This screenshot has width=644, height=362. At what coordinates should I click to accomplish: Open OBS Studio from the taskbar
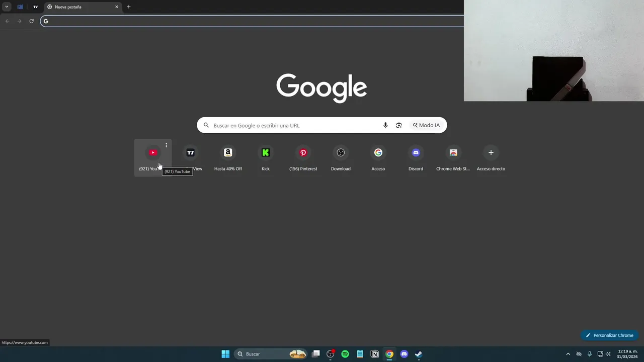click(331, 354)
